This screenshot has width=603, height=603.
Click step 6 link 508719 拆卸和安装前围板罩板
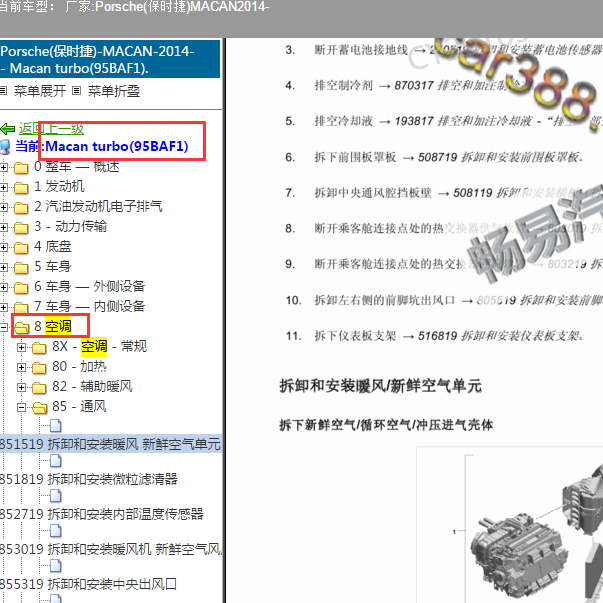coord(501,157)
